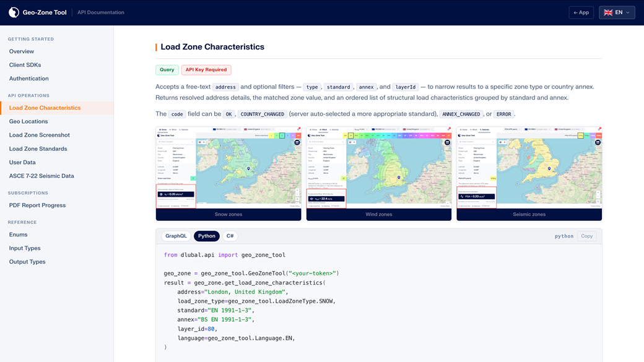Select Load Zone Characteristics sidebar item

pos(57,108)
